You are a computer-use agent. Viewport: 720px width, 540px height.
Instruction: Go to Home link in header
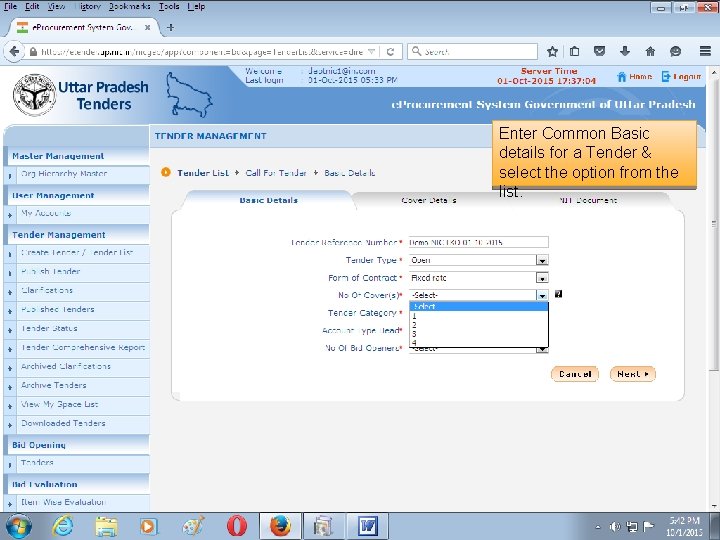(x=635, y=77)
